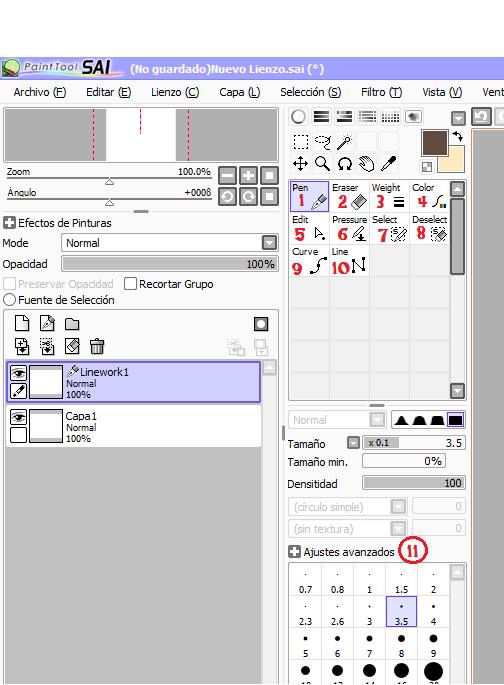
Task: Adjust the Opacidad slider
Action: (x=170, y=264)
